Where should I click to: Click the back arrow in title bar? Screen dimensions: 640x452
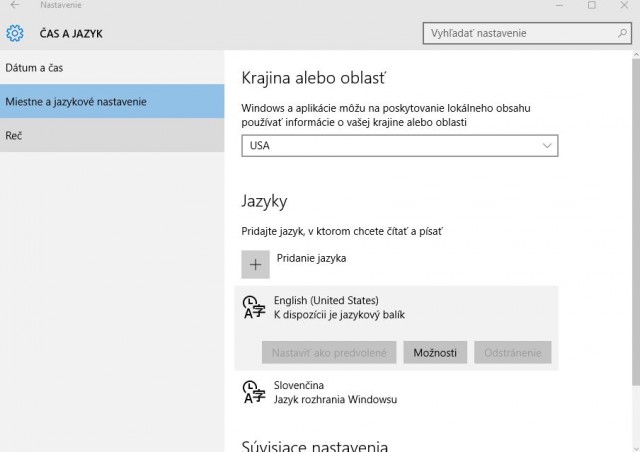(x=14, y=6)
